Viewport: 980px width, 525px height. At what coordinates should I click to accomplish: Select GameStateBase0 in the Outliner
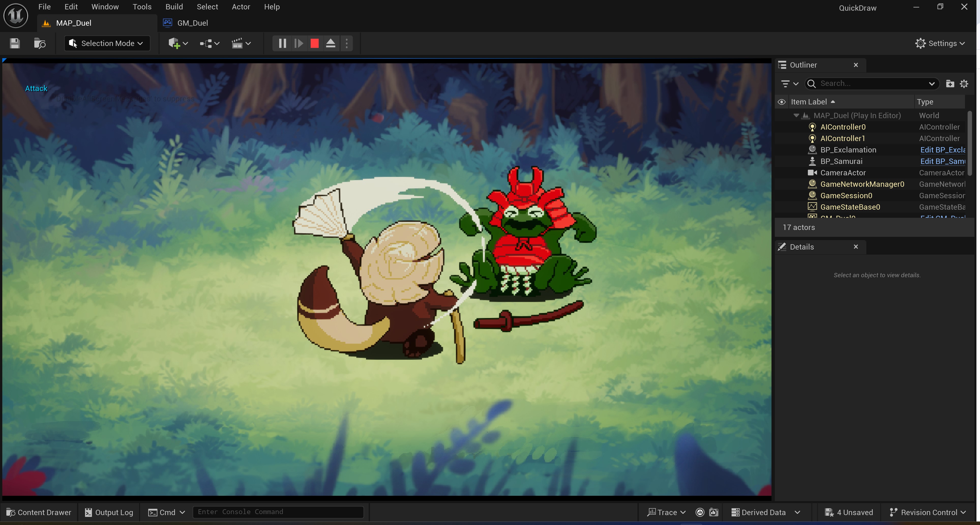coord(850,207)
